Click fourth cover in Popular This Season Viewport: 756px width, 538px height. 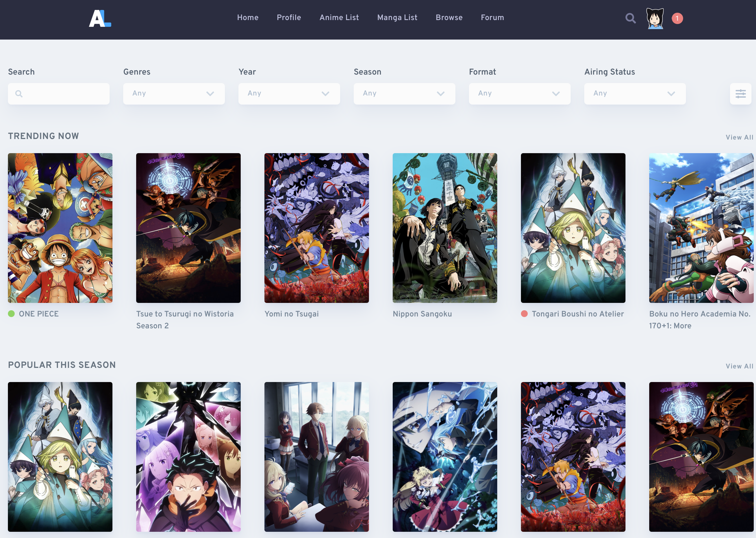[x=445, y=457]
